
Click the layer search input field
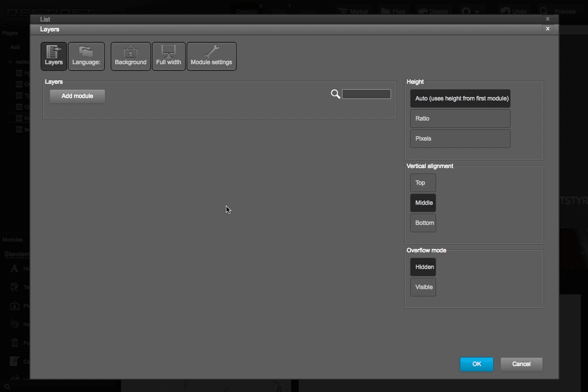pos(367,94)
